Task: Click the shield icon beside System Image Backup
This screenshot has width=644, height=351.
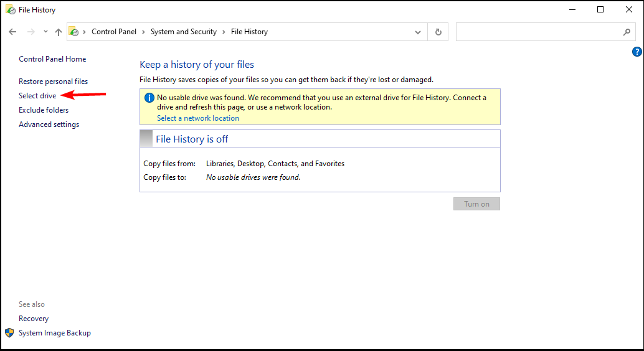Action: [9, 333]
